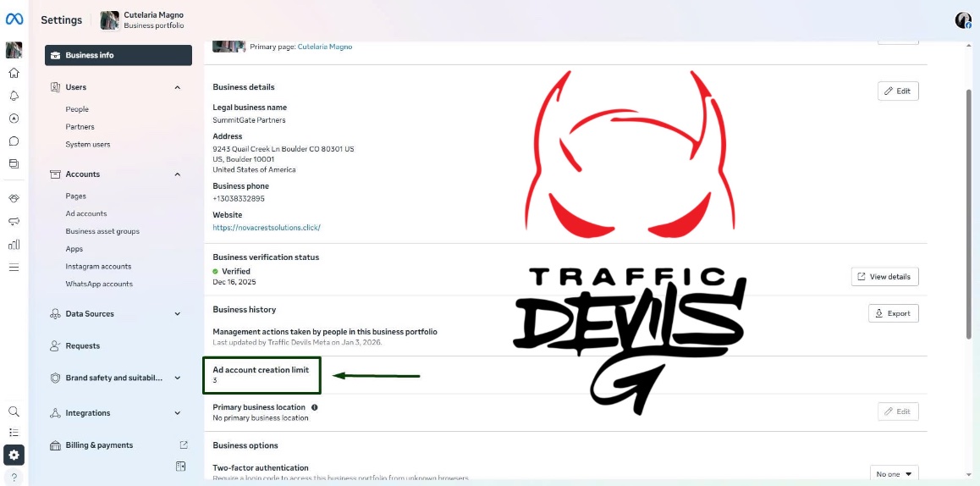The width and height of the screenshot is (980, 486).
Task: Open the all tools hamburger menu
Action: coord(14,267)
